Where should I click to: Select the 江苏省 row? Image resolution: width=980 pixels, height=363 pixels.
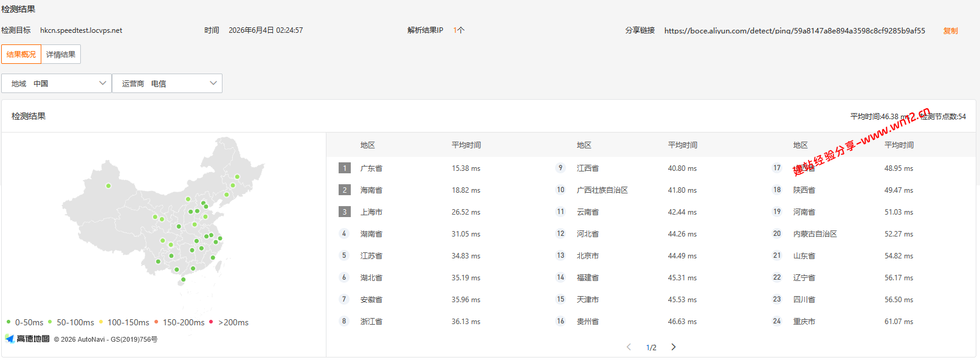pyautogui.click(x=435, y=256)
